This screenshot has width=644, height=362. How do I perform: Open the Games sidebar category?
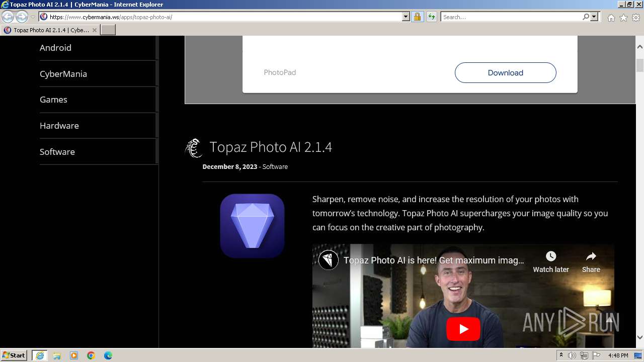pyautogui.click(x=53, y=100)
